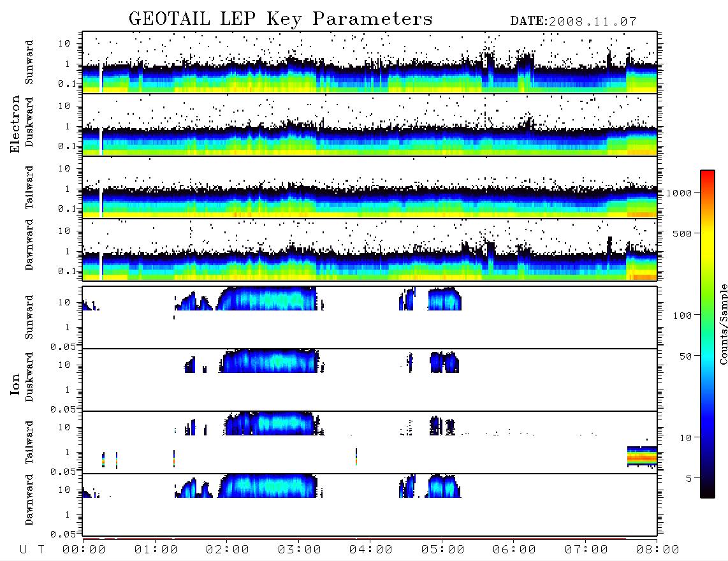
Task: Click the Electron group label
Action: [15, 124]
